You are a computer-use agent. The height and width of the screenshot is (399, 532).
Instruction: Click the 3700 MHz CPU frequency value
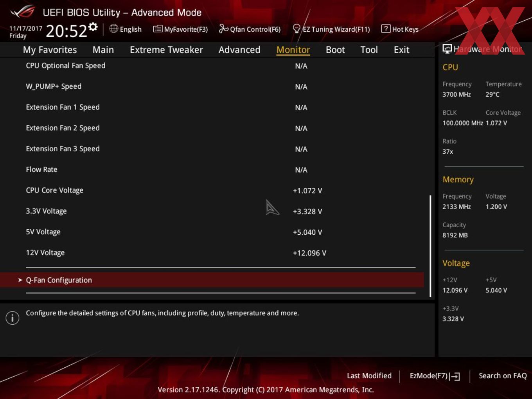pos(457,94)
